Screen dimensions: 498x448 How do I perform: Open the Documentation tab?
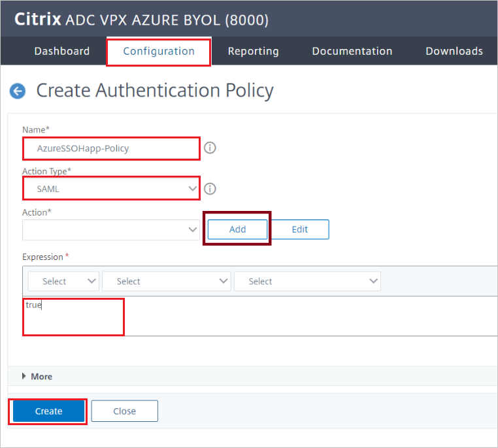(352, 51)
